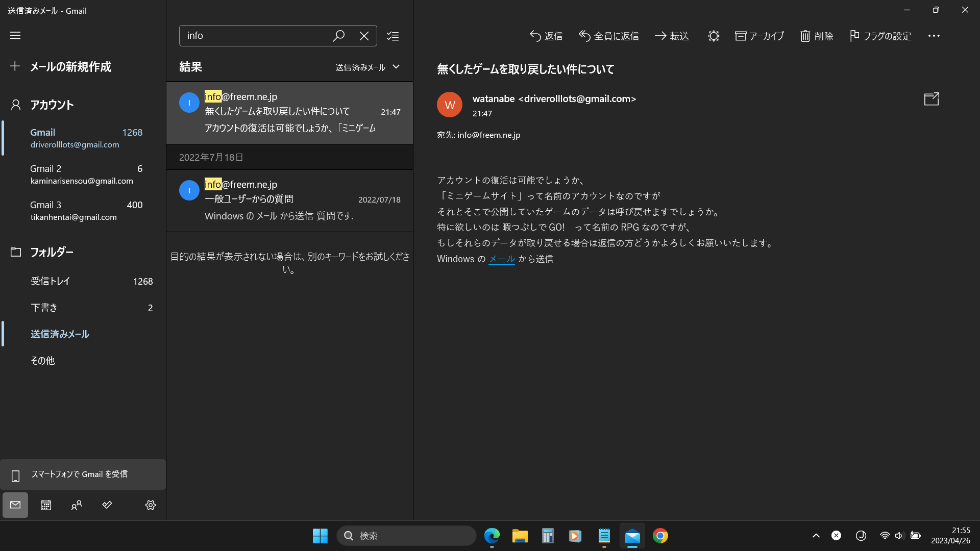Clear the search with X icon

point(364,36)
